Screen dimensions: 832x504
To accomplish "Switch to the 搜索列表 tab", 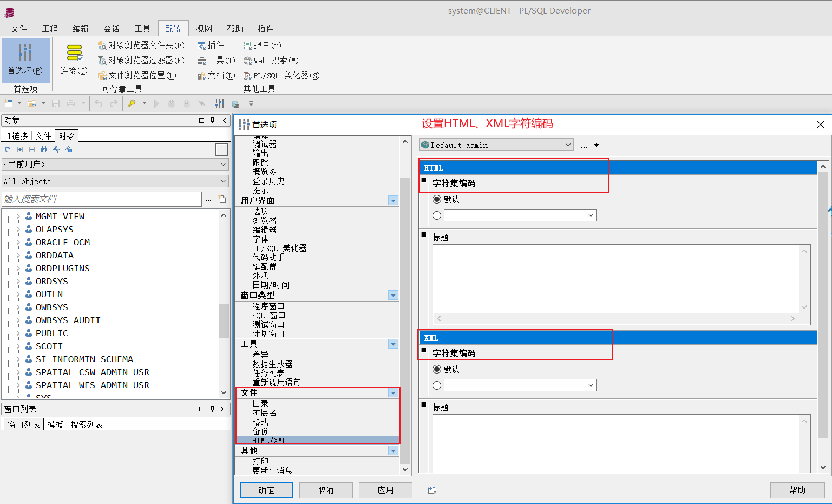I will [87, 424].
